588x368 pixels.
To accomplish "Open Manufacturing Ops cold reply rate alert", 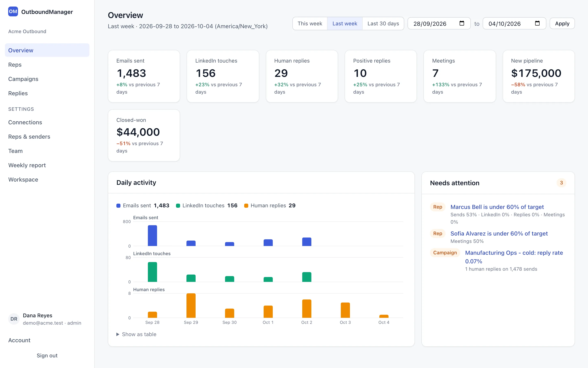I will pyautogui.click(x=514, y=257).
